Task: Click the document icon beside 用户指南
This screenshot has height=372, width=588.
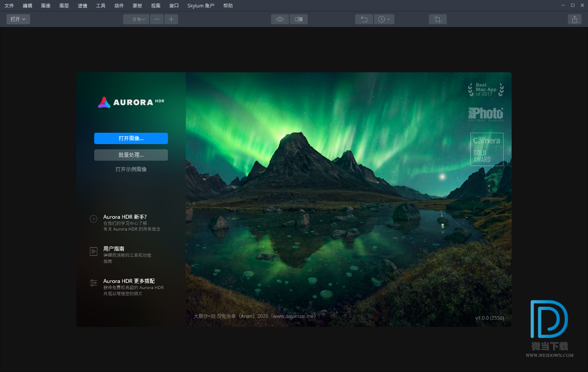Action: point(93,251)
